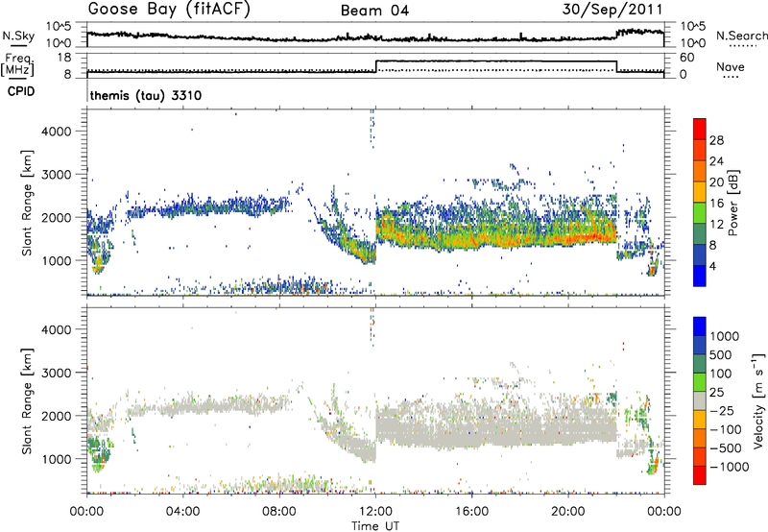The height and width of the screenshot is (532, 768).
Task: Click the 'Goose Bay (fitACF)' title
Action: (x=169, y=10)
